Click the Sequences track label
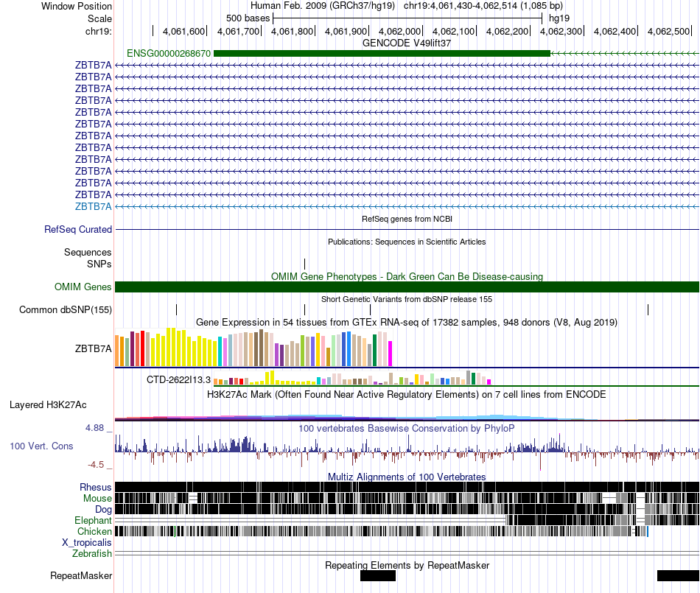This screenshot has height=593, width=700. [x=88, y=252]
